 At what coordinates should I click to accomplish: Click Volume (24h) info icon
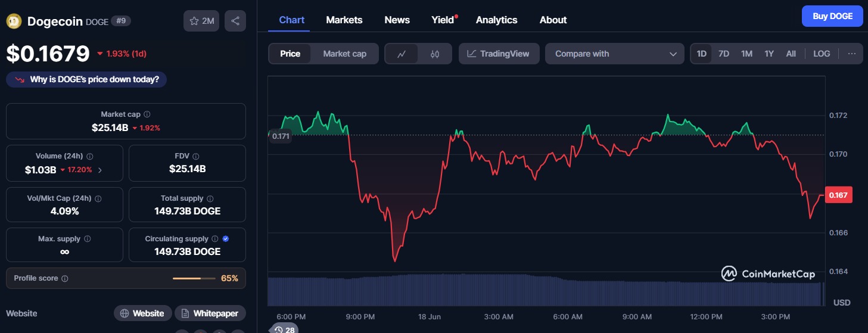90,156
